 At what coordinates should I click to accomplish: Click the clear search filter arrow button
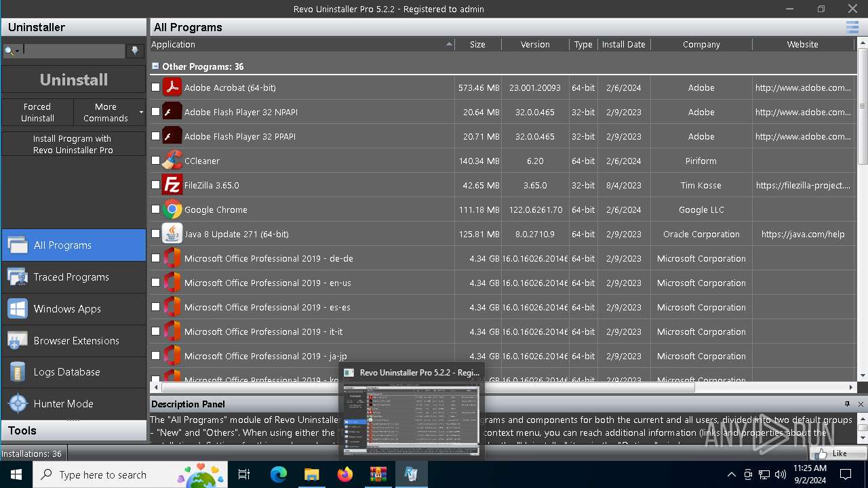click(x=135, y=51)
